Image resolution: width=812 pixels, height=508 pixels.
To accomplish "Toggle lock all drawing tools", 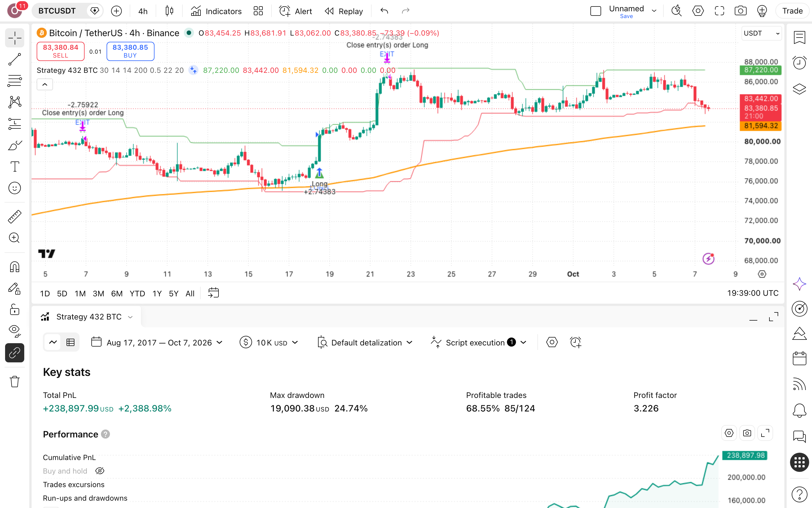I will (14, 309).
